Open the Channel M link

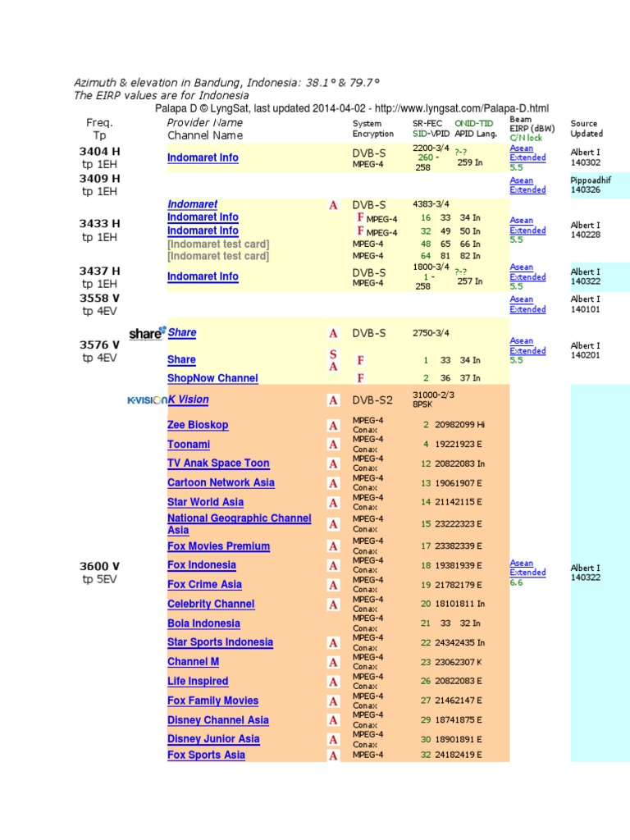[x=193, y=662]
